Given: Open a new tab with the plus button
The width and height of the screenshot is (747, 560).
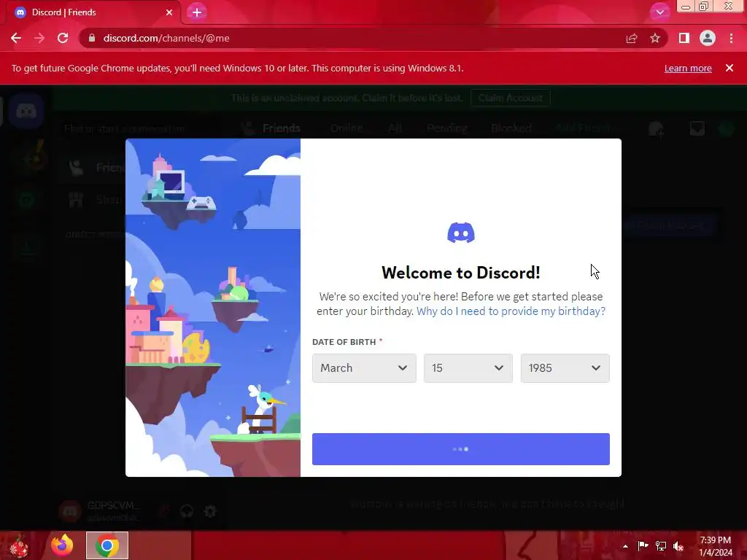Looking at the screenshot, I should (197, 12).
